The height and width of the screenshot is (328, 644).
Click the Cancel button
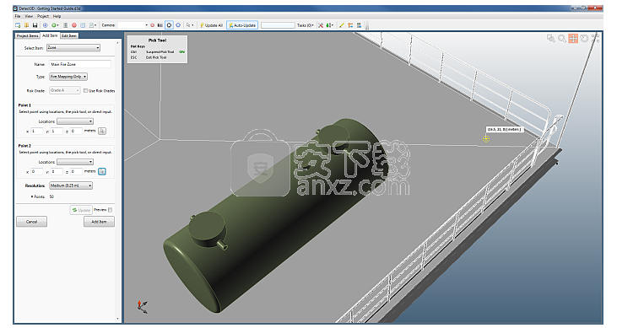31,222
